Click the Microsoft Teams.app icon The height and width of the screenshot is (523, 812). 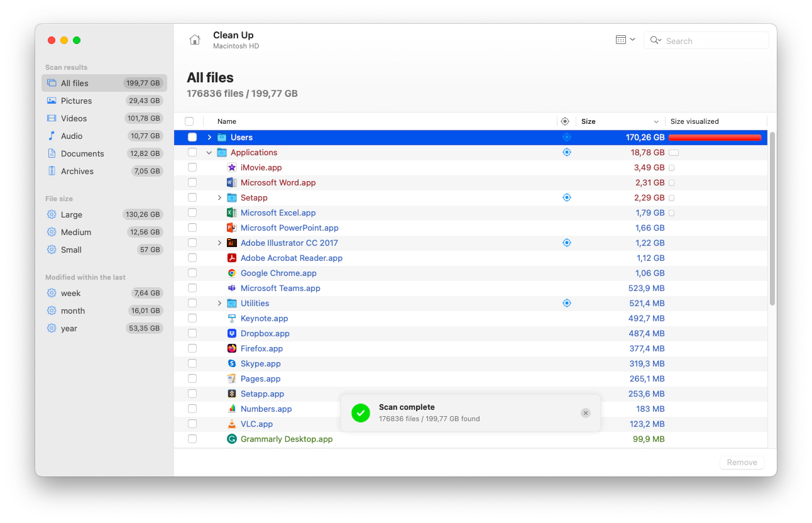click(231, 288)
